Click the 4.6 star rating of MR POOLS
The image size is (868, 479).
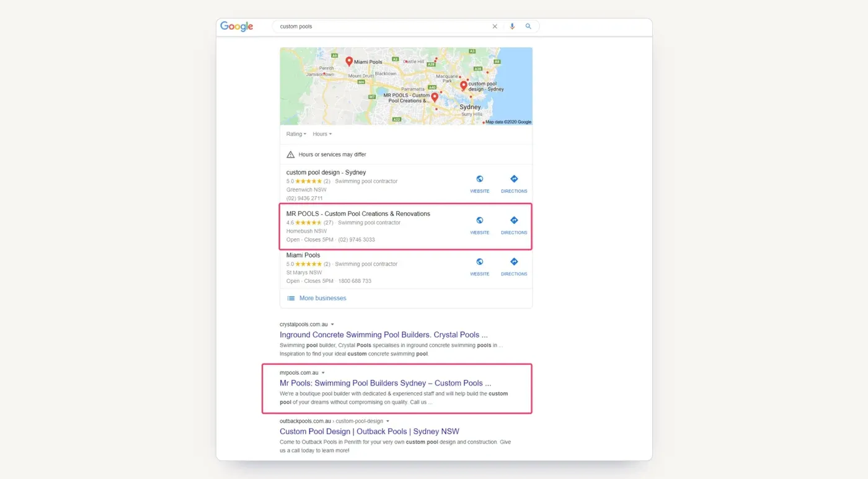(310, 223)
